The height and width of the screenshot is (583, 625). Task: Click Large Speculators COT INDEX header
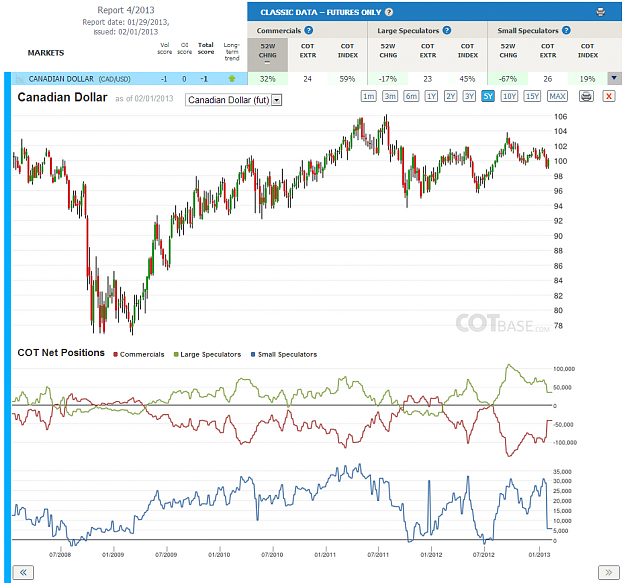coord(468,51)
